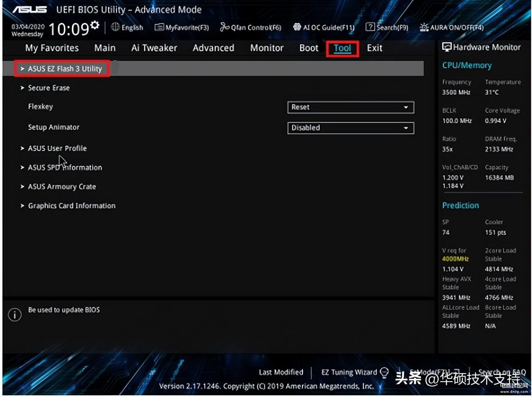532x397 pixels.
Task: Open Search(F9) question mark icon
Action: 370,27
